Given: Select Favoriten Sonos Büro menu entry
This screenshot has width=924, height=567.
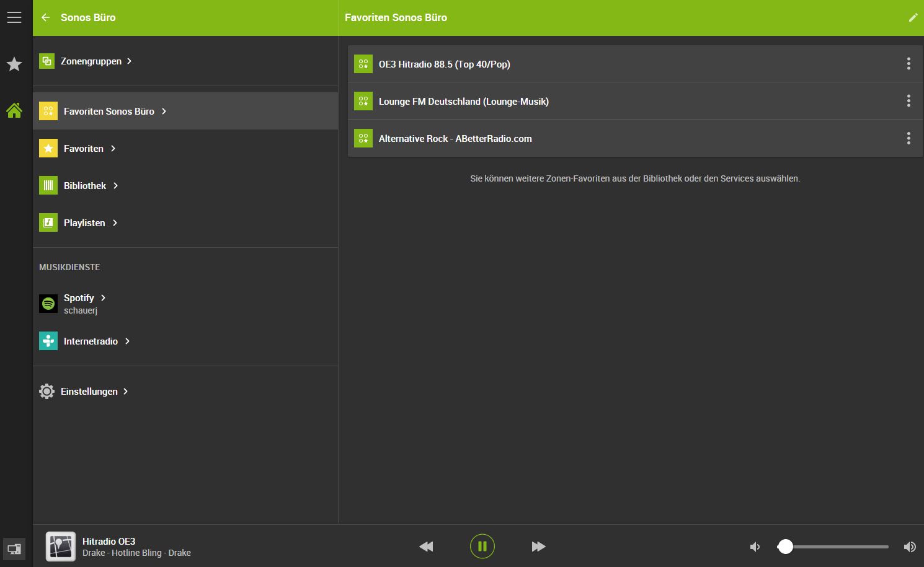Looking at the screenshot, I should tap(185, 111).
